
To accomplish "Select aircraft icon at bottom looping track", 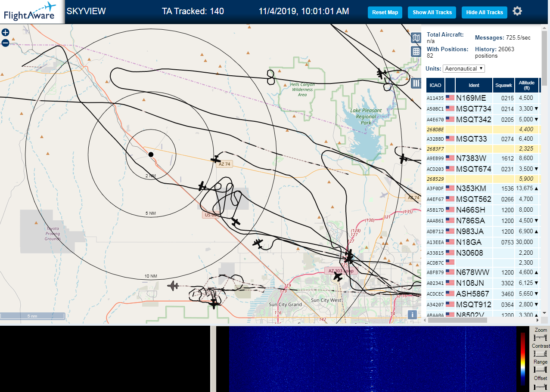I will [214, 304].
